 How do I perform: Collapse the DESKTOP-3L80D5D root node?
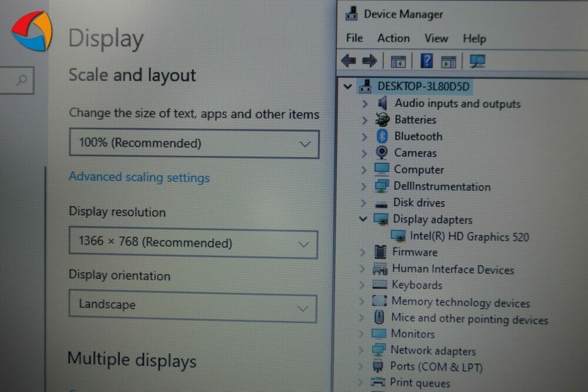pyautogui.click(x=348, y=86)
